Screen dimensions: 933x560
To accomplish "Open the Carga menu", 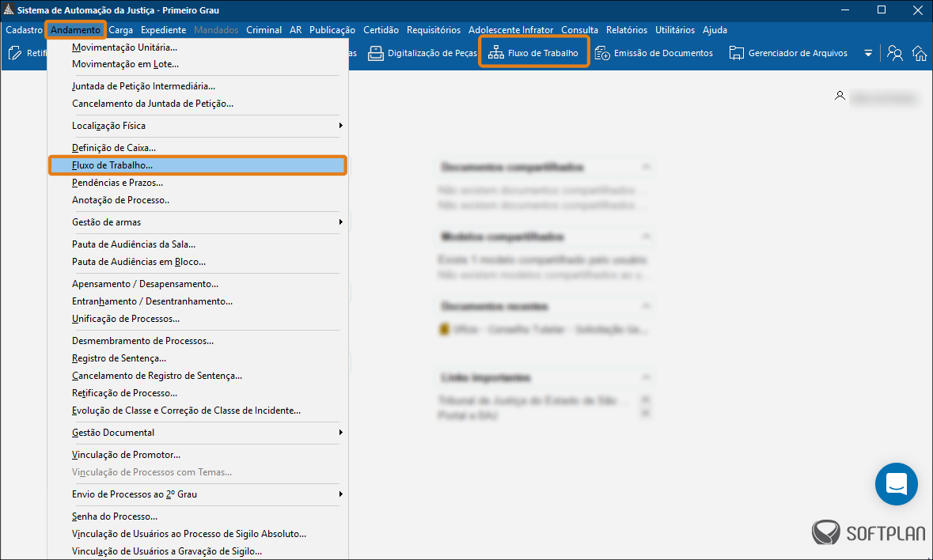I will pyautogui.click(x=121, y=30).
